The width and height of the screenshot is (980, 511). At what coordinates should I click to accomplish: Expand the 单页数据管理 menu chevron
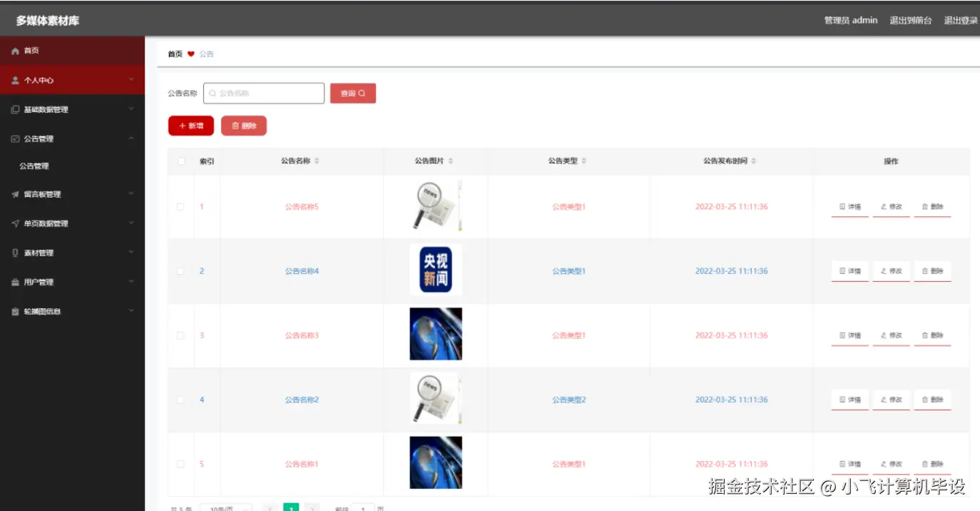(131, 223)
